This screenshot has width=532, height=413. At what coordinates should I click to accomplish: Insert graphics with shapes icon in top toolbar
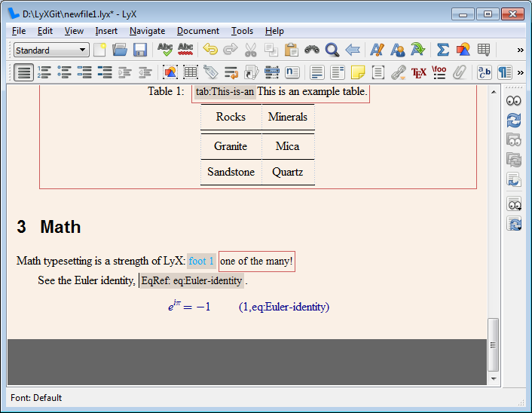click(463, 50)
